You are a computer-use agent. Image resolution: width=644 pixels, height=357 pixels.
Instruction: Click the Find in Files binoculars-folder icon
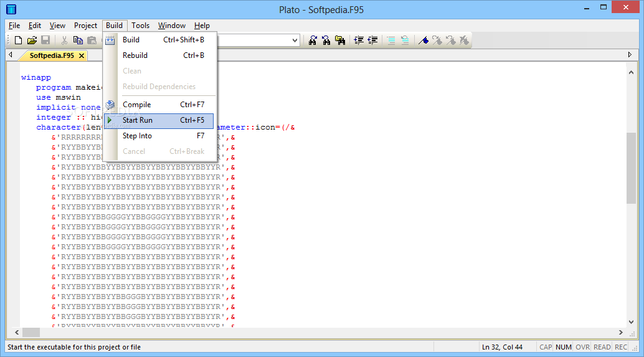pos(340,40)
